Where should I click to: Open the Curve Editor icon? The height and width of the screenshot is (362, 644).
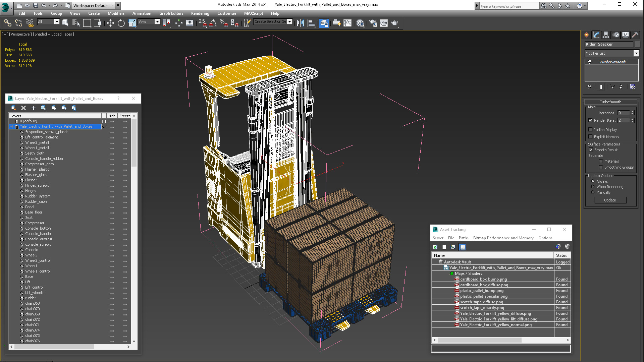pos(347,23)
